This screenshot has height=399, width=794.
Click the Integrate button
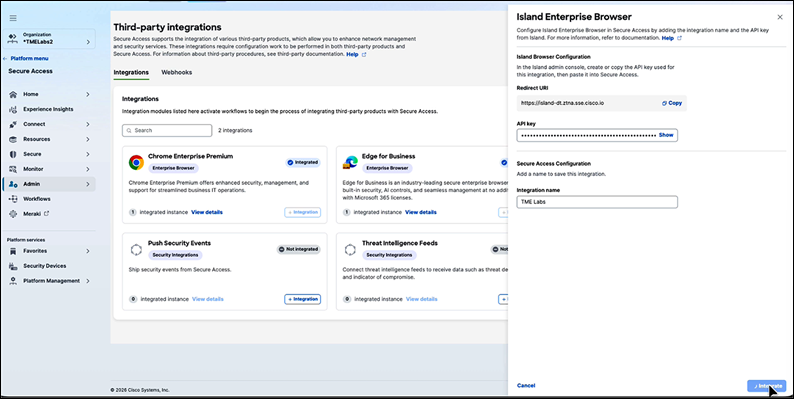pyautogui.click(x=767, y=386)
